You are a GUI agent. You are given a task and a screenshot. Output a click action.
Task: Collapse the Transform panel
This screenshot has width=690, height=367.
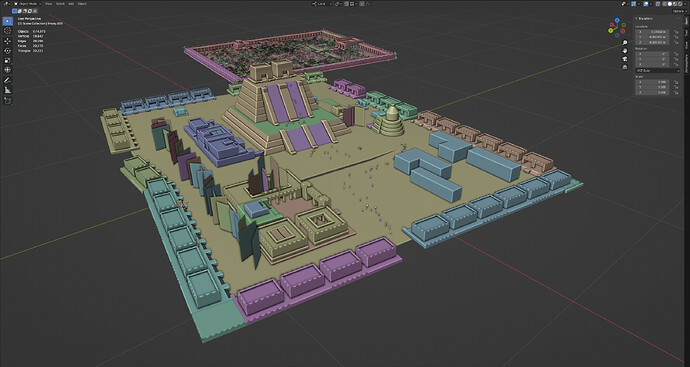[644, 18]
